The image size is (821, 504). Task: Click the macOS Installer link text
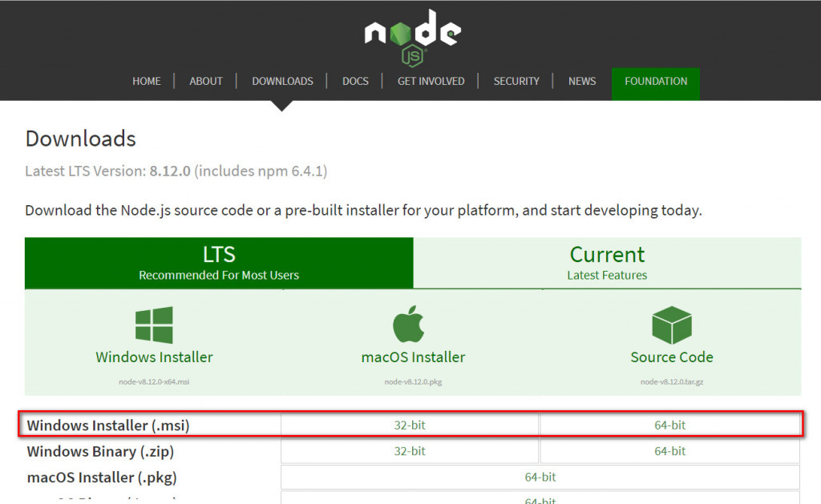tap(413, 357)
